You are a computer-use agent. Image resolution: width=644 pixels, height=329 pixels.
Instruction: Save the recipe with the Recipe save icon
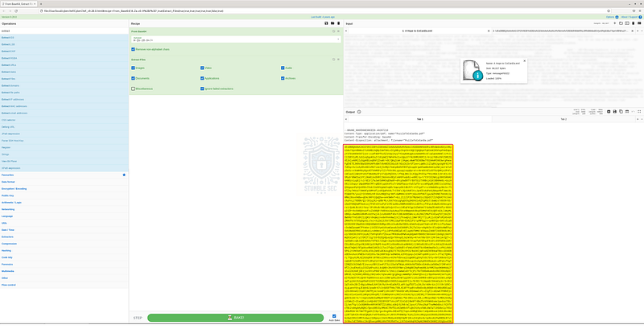(x=326, y=23)
